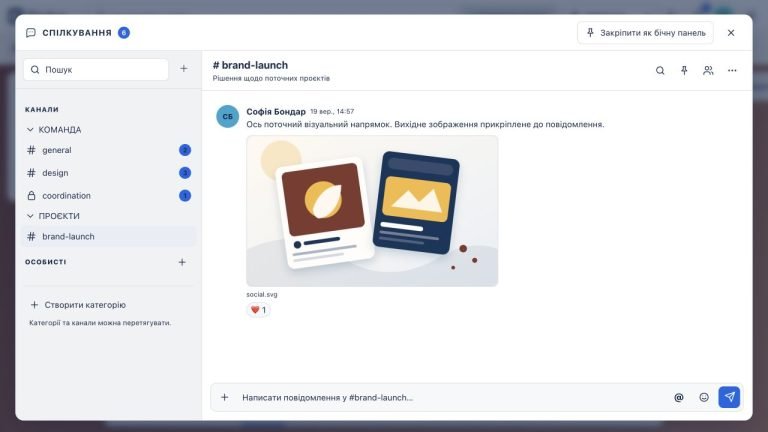This screenshot has width=768, height=432.
Task: Click the Пошук search field
Action: coord(96,70)
